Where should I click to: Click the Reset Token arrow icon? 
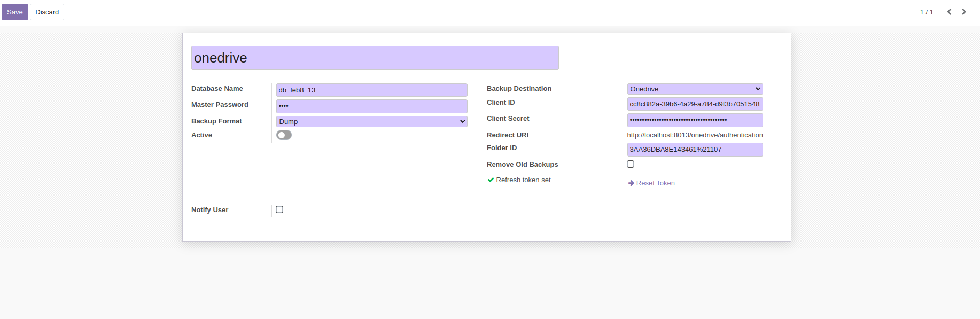click(x=631, y=183)
